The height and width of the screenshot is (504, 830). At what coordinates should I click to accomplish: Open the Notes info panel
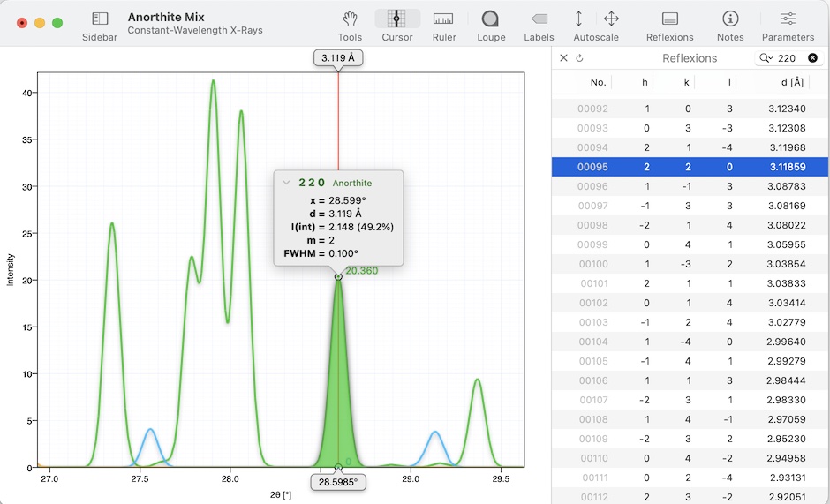pos(730,19)
